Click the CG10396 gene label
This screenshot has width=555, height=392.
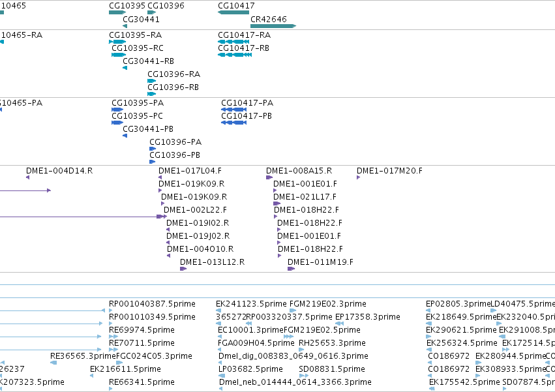coord(166,6)
